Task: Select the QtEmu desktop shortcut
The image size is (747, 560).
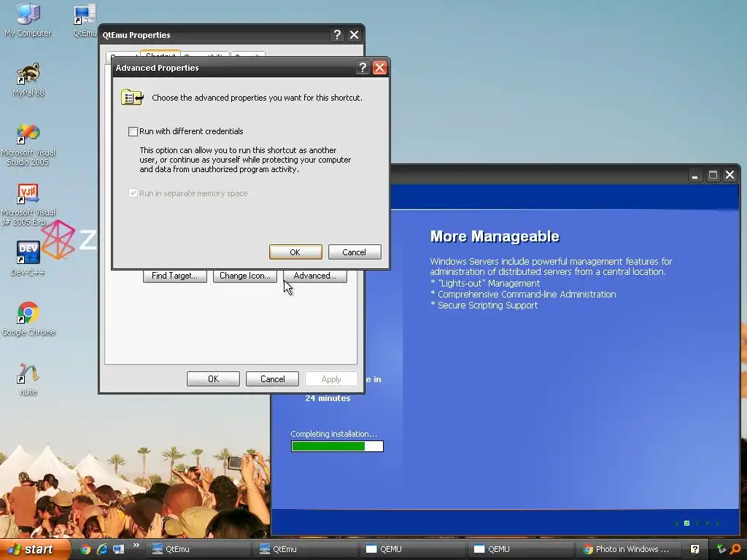Action: click(x=85, y=20)
